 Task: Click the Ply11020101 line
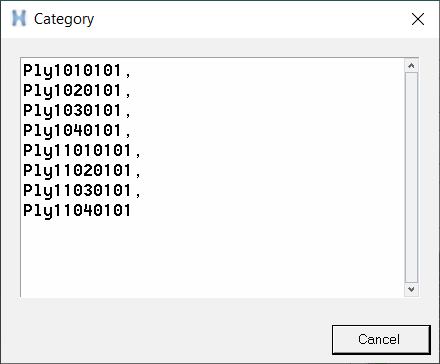(77, 171)
